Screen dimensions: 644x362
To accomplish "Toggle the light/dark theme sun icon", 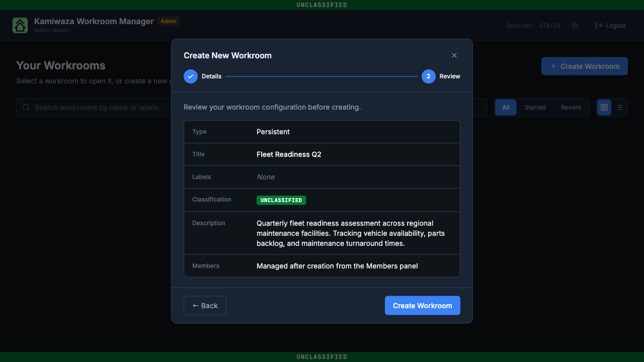I will click(x=575, y=25).
